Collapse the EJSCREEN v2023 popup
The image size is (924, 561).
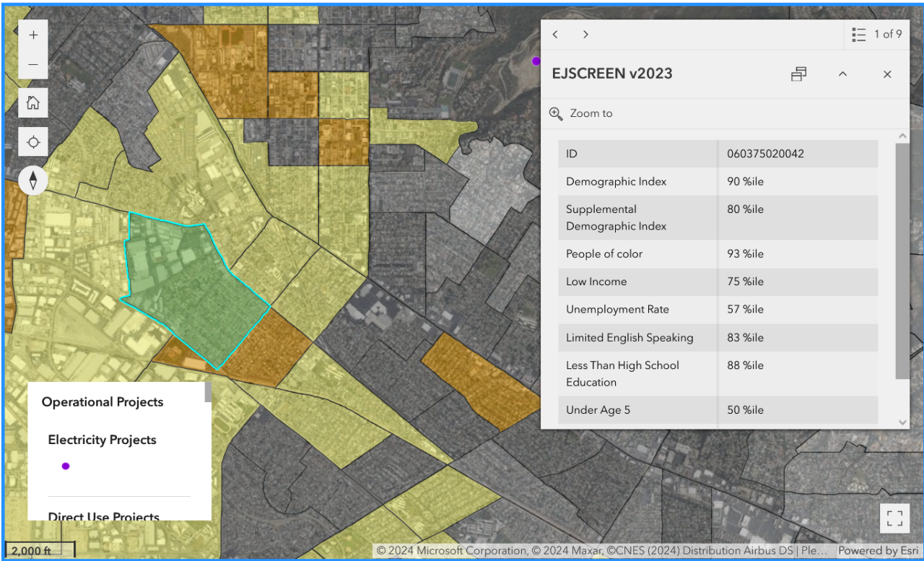tap(842, 74)
